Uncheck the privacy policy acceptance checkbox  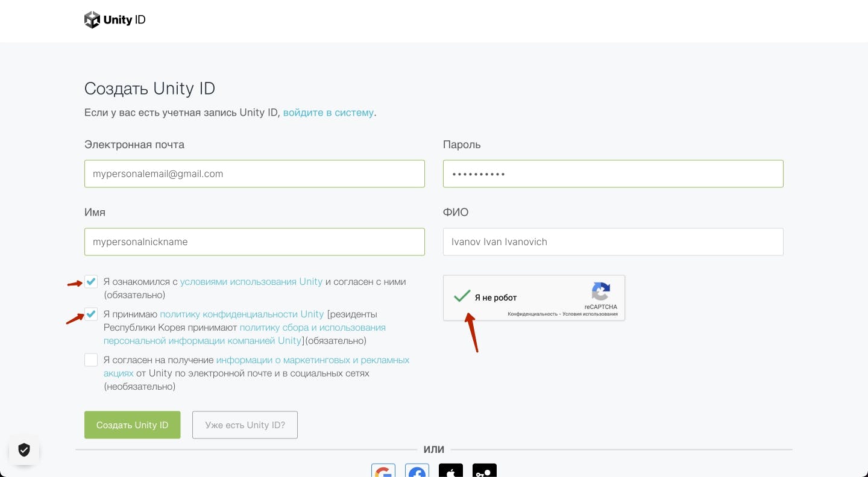[91, 314]
